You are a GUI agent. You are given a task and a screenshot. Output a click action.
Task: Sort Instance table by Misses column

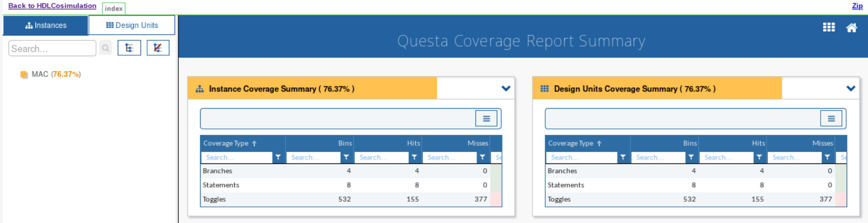pyautogui.click(x=456, y=143)
